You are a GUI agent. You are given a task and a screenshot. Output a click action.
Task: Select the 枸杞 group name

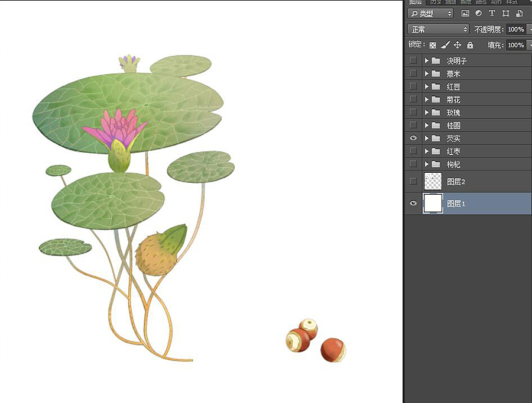pos(453,164)
